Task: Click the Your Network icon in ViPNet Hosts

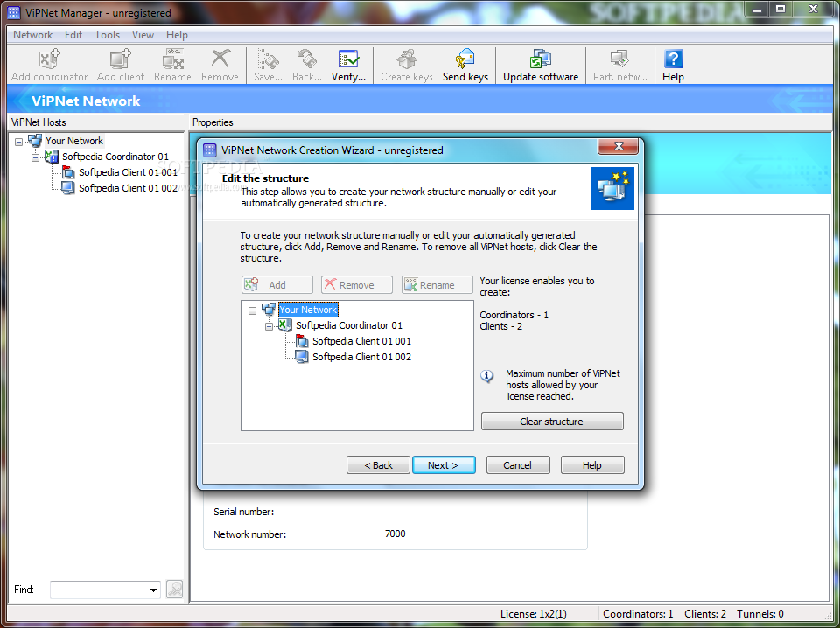Action: [x=35, y=141]
